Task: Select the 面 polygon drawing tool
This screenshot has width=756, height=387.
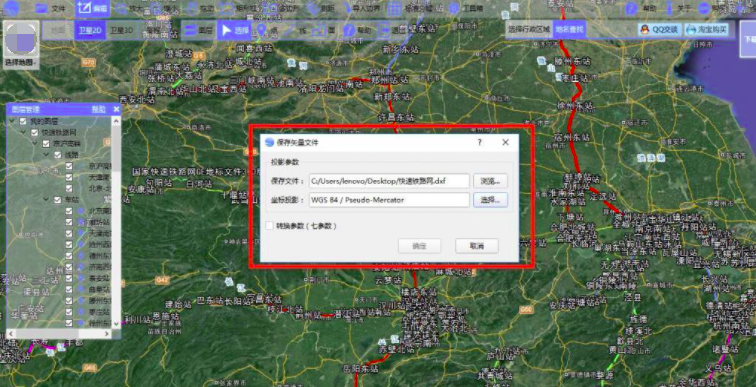Action: pyautogui.click(x=323, y=30)
